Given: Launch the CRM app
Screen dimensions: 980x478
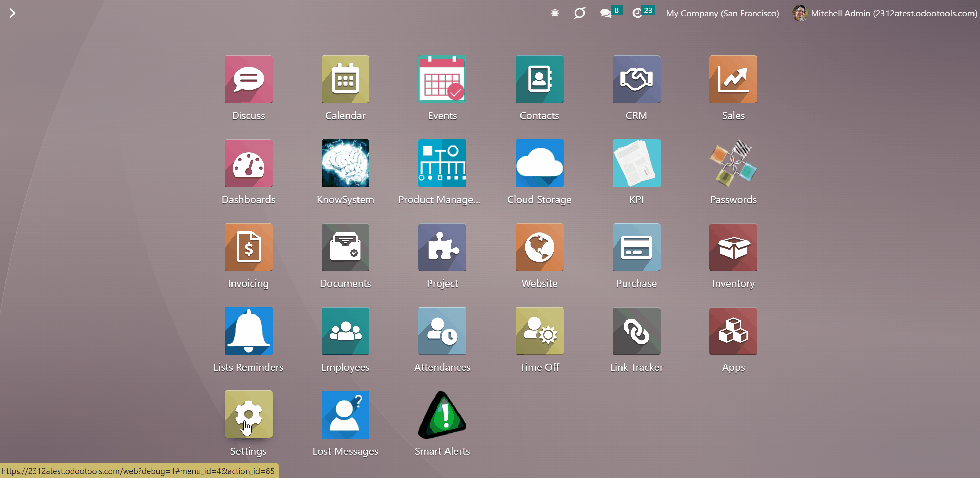Looking at the screenshot, I should click(637, 79).
